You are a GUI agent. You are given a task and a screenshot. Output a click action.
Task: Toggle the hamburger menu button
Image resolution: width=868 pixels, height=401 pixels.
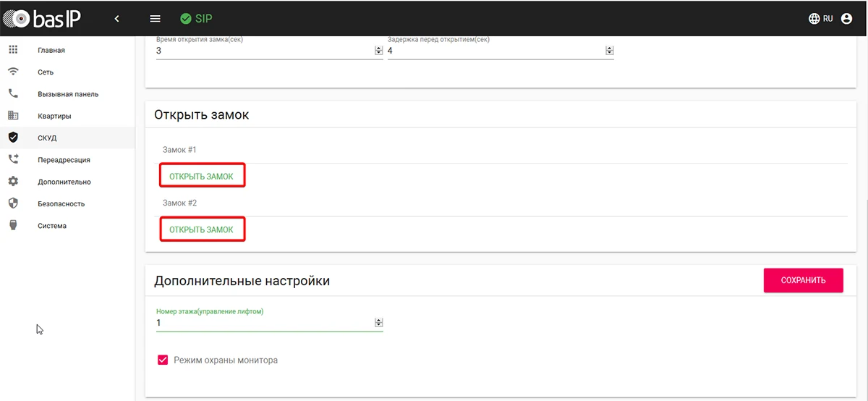tap(155, 19)
